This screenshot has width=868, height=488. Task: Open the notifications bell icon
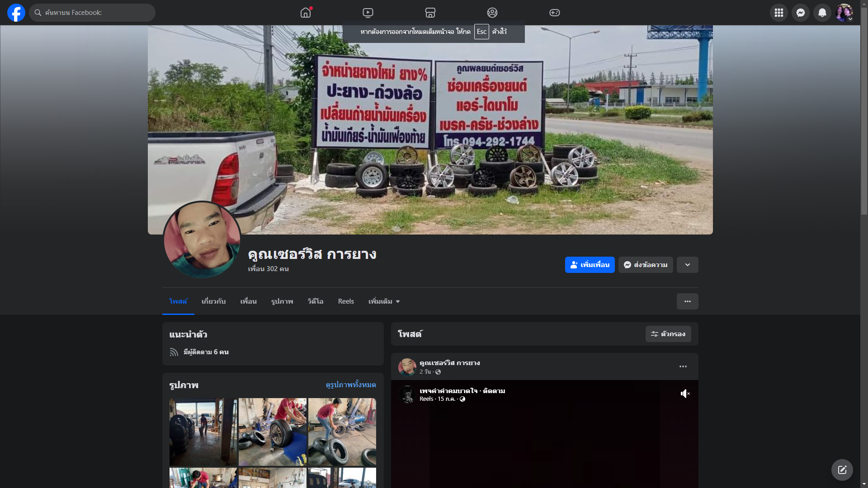(x=822, y=13)
